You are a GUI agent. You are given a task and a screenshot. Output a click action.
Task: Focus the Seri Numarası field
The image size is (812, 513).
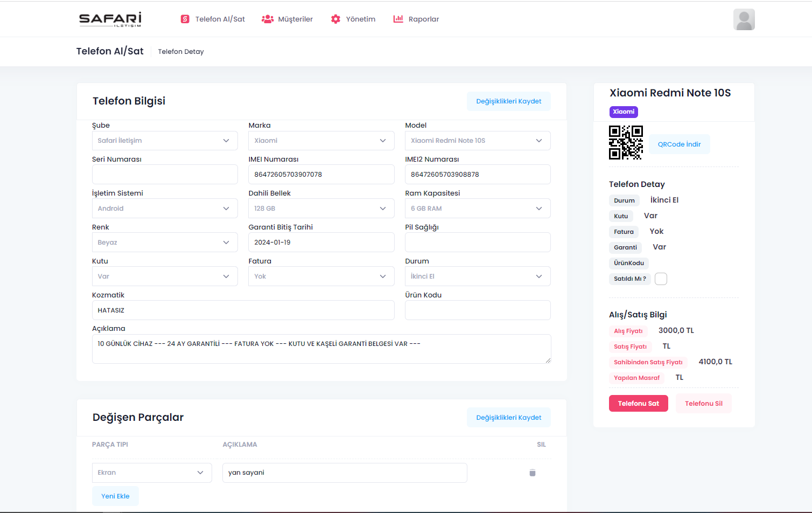pyautogui.click(x=165, y=175)
